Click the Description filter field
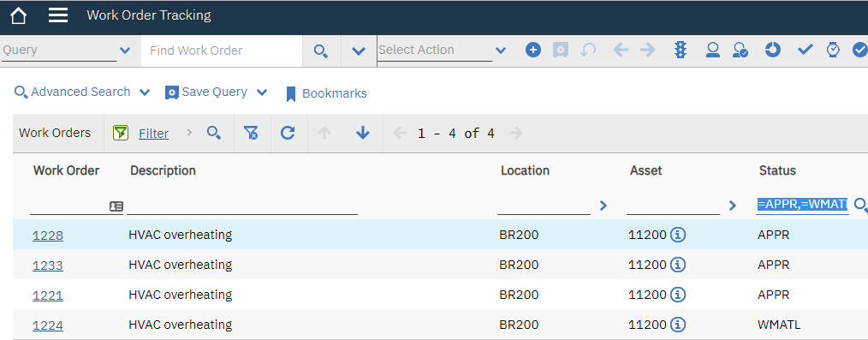 pyautogui.click(x=242, y=206)
